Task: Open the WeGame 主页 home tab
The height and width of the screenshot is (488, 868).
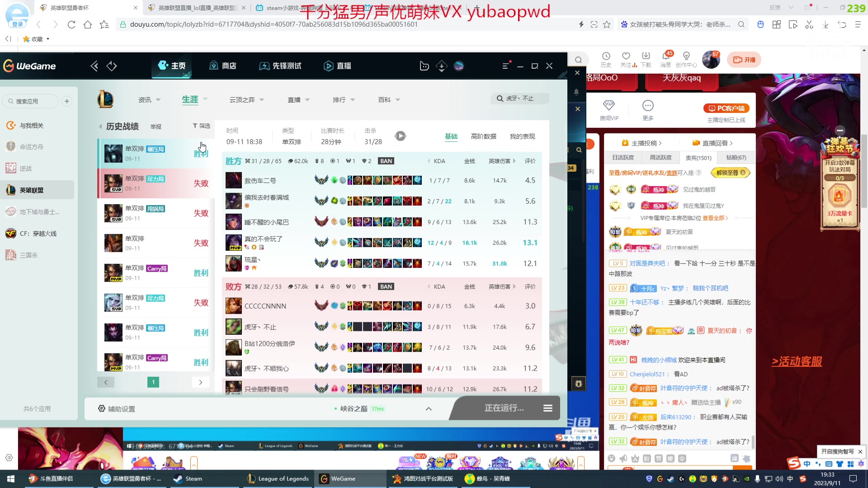Action: click(172, 66)
